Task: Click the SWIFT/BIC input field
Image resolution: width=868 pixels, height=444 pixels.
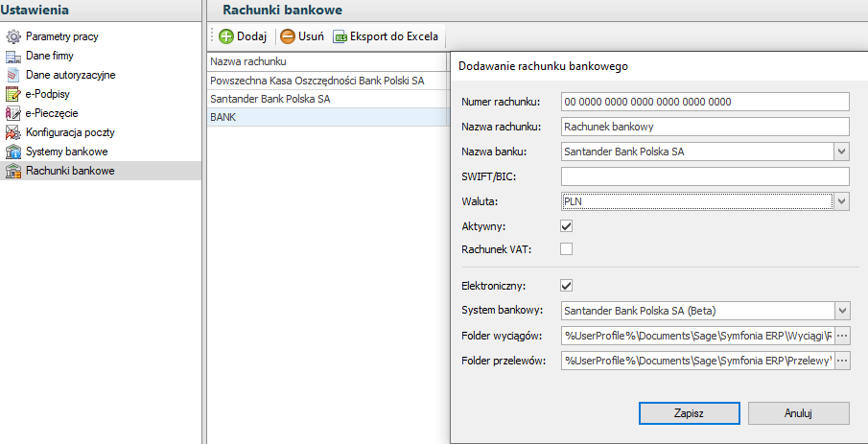Action: tap(705, 176)
